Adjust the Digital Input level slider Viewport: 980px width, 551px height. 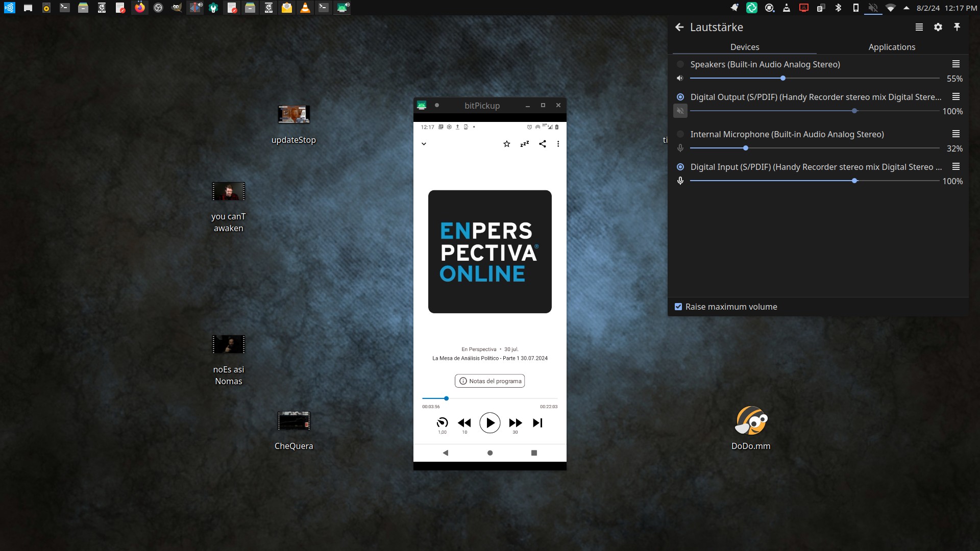tap(815, 181)
